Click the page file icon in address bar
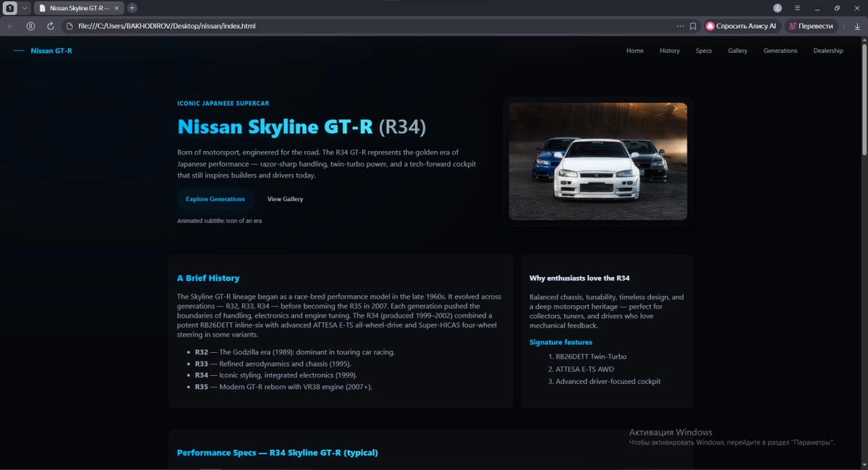This screenshot has width=868, height=470. click(69, 26)
